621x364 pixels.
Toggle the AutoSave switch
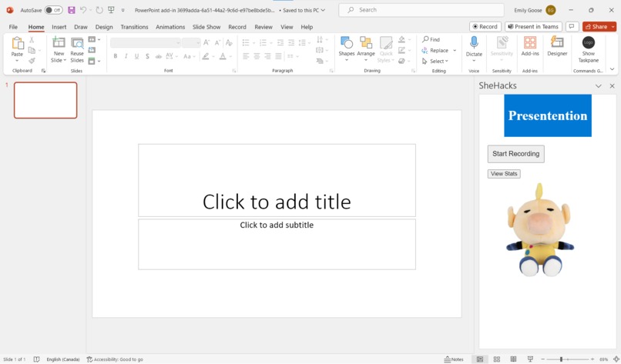[53, 10]
